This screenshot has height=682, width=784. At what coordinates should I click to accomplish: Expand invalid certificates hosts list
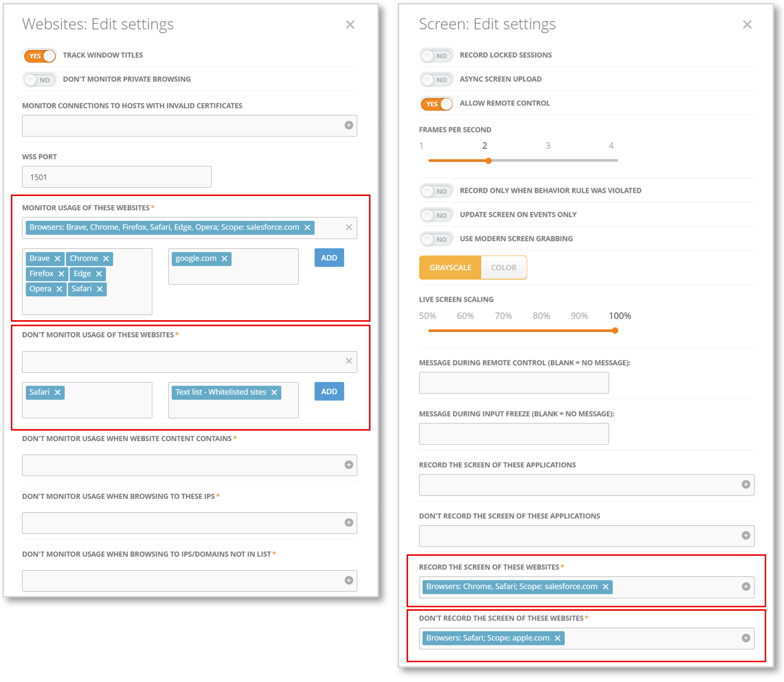coord(349,125)
